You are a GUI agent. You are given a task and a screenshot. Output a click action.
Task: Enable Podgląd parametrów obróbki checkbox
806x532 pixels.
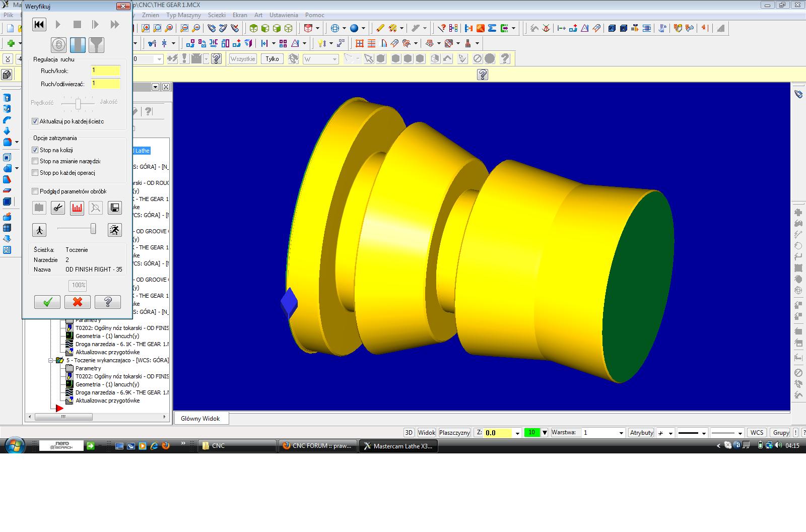pyautogui.click(x=35, y=191)
